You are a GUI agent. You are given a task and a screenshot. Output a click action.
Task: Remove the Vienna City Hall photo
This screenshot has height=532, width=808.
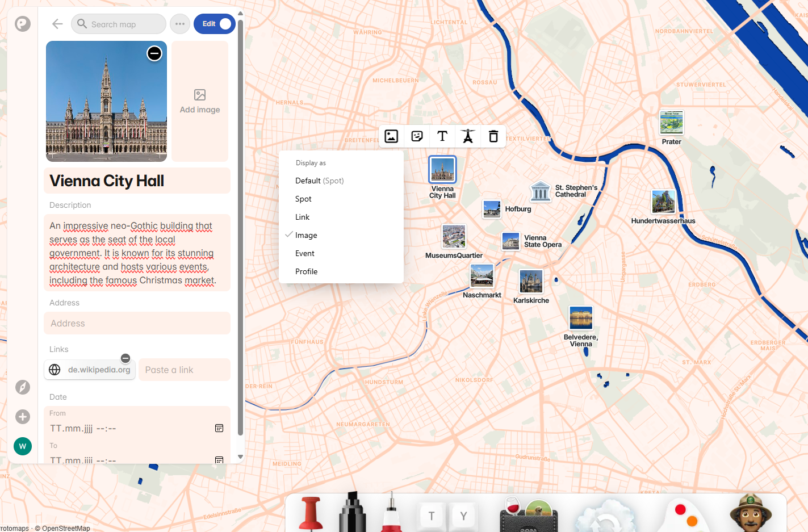154,53
